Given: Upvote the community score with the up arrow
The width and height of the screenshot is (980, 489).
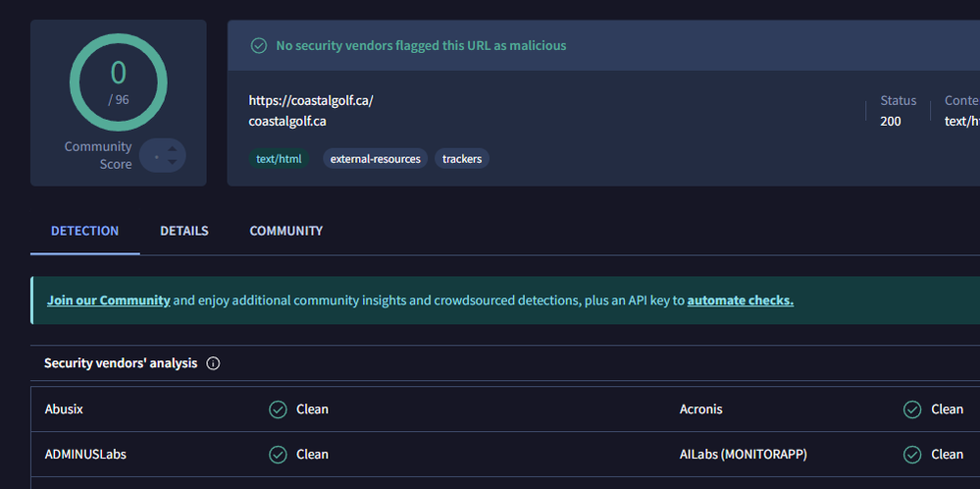Looking at the screenshot, I should coord(173,148).
